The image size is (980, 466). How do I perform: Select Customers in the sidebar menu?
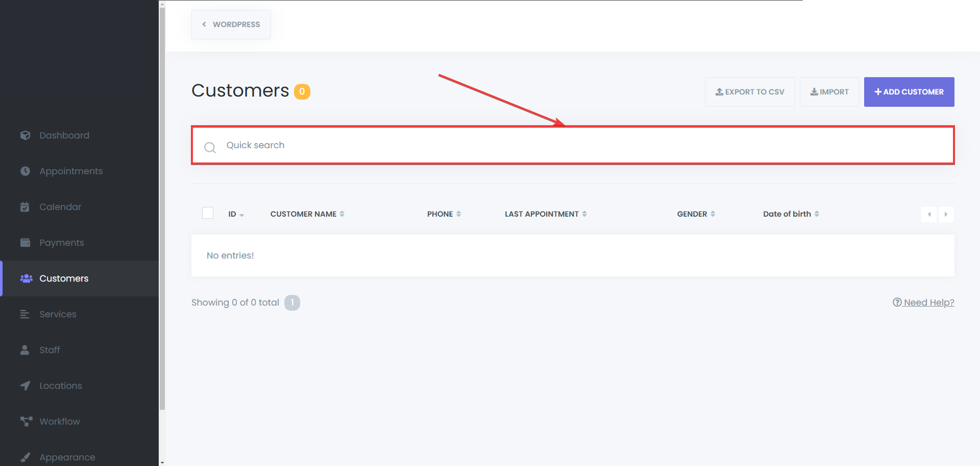coord(64,278)
